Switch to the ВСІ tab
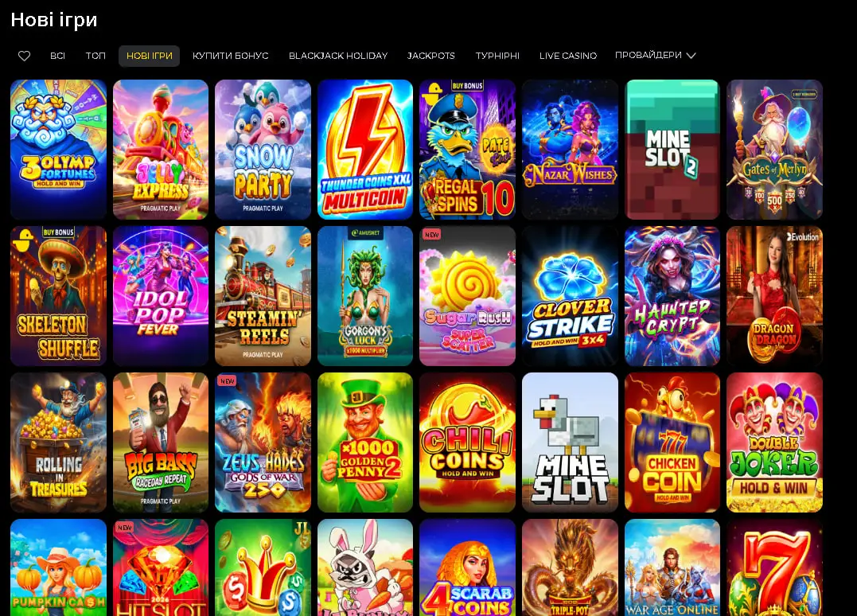The image size is (857, 616). click(57, 56)
